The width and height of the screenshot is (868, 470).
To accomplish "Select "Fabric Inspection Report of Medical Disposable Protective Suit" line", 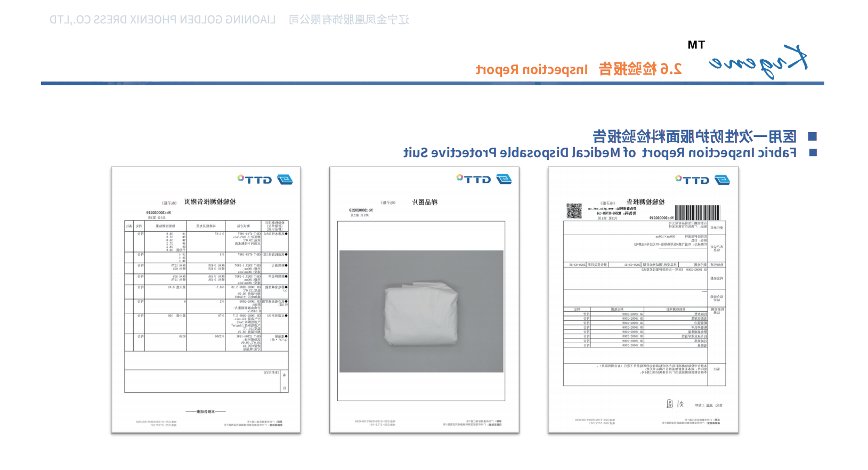I will point(600,153).
